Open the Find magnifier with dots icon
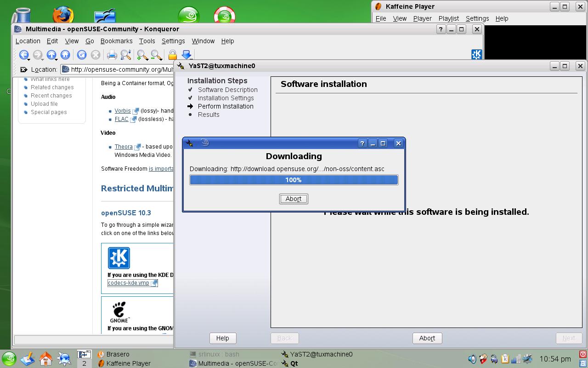588x368 pixels. click(126, 55)
